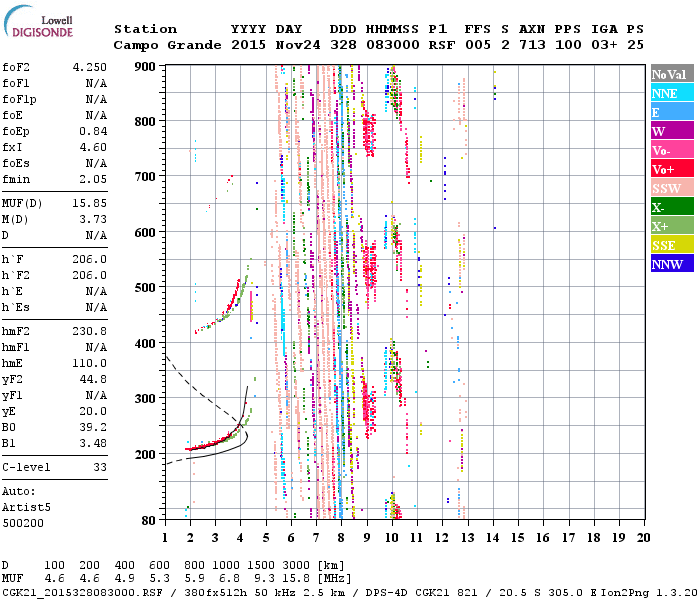Click the 20 MHz frequency axis label
Viewport: 700px width, 600px height.
coord(643,538)
